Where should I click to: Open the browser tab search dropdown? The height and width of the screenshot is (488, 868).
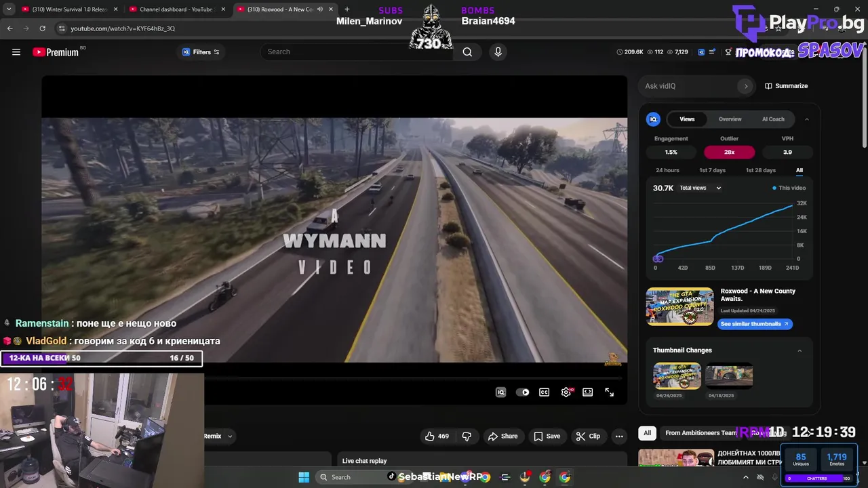pos(9,9)
